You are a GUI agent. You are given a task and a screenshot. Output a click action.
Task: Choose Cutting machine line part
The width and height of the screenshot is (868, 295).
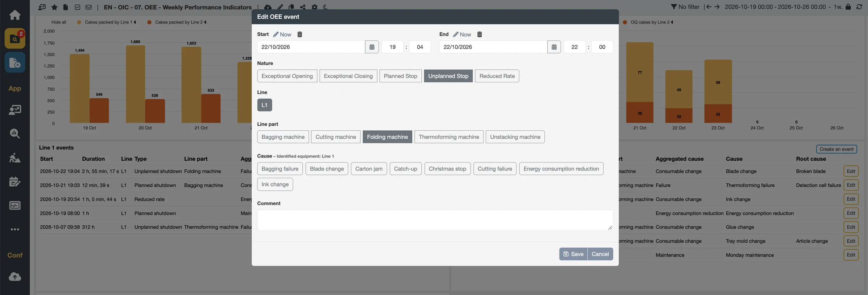click(336, 137)
